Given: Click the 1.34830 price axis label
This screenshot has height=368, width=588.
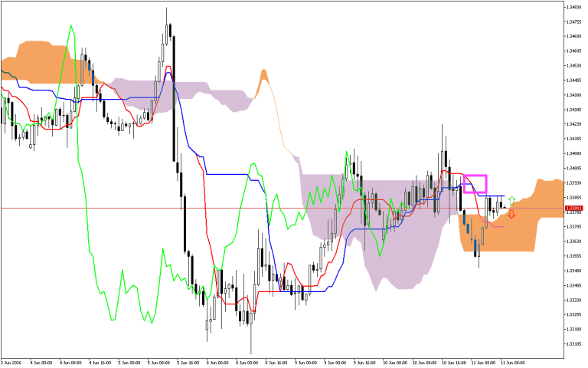Looking at the screenshot, I should coord(574,7).
